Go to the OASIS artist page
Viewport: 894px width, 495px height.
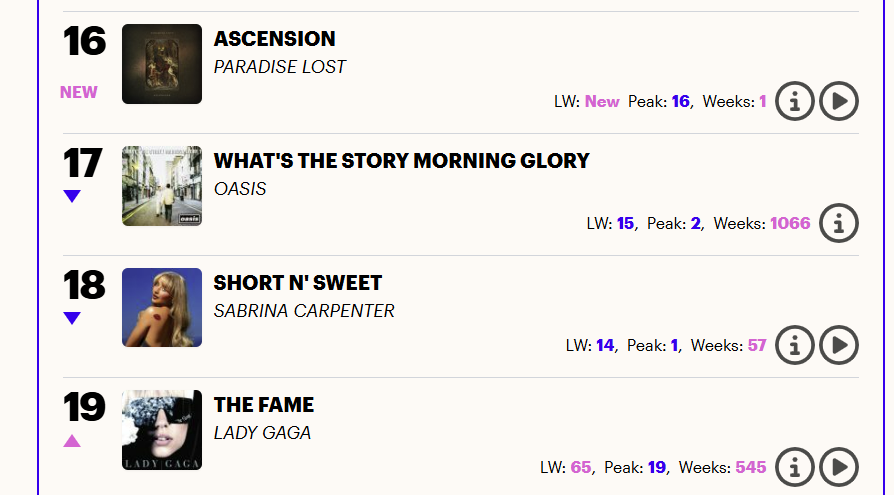pos(240,189)
